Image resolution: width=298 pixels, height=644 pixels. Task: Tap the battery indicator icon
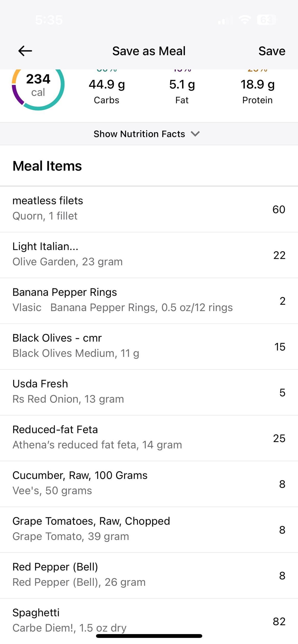[266, 20]
